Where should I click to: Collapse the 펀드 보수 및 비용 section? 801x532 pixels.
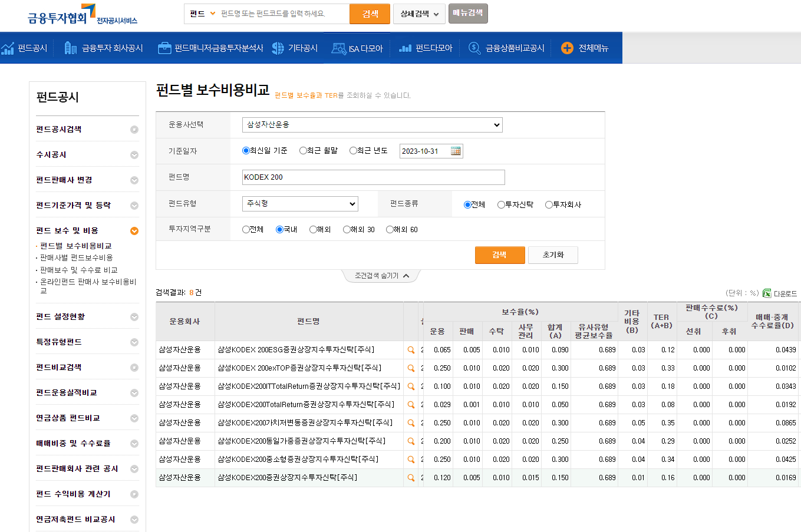pos(134,231)
